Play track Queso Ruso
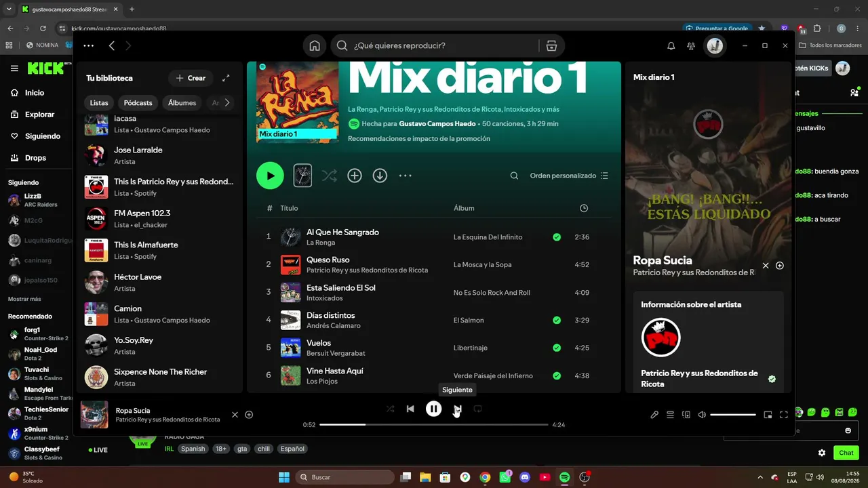868x488 pixels. click(328, 260)
